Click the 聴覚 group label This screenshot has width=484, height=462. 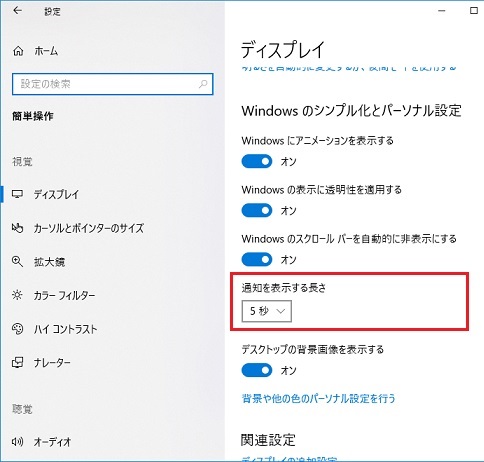click(22, 409)
